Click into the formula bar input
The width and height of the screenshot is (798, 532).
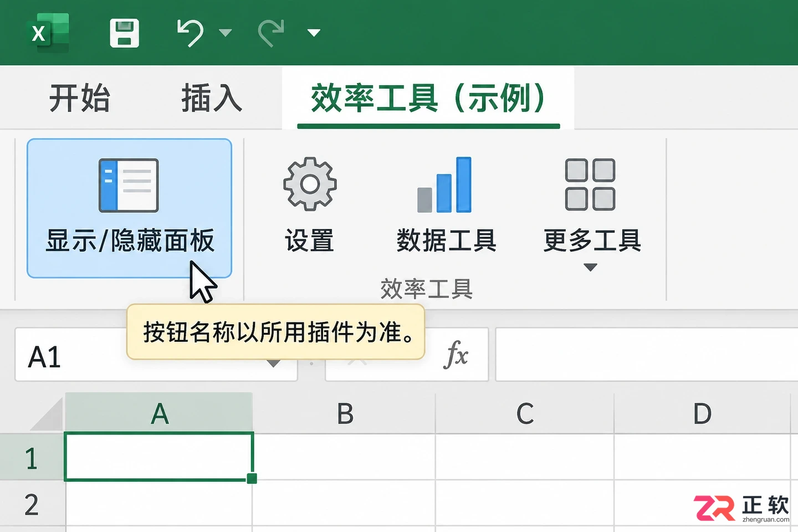[647, 355]
